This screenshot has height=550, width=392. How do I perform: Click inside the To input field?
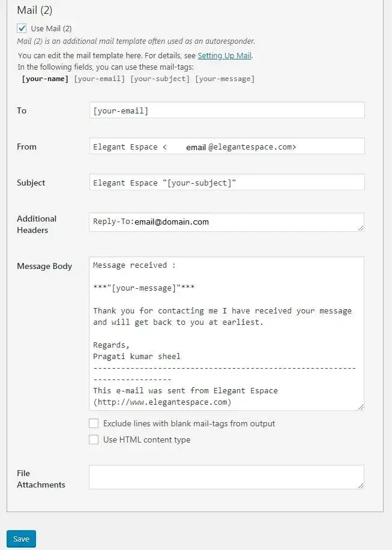tap(227, 110)
